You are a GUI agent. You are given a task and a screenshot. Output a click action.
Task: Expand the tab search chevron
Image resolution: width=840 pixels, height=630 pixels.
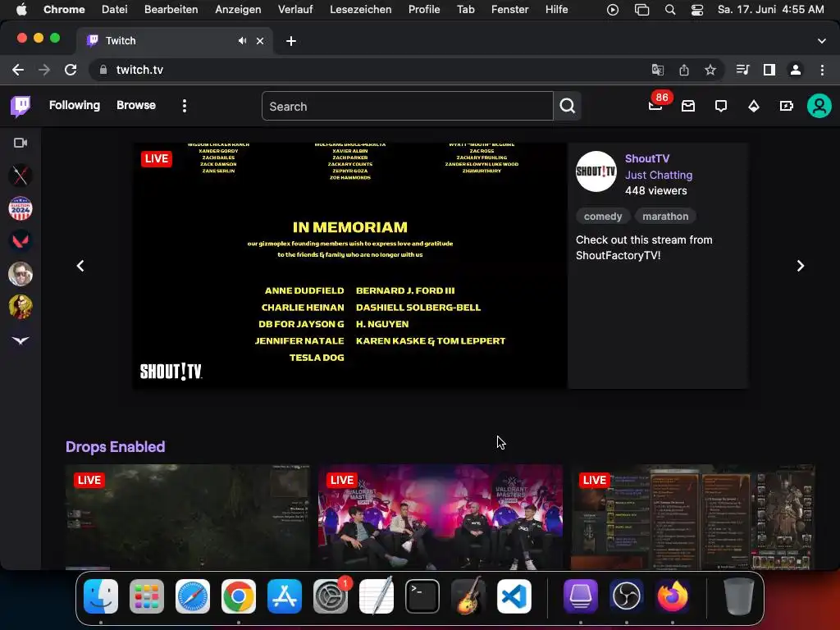[822, 41]
